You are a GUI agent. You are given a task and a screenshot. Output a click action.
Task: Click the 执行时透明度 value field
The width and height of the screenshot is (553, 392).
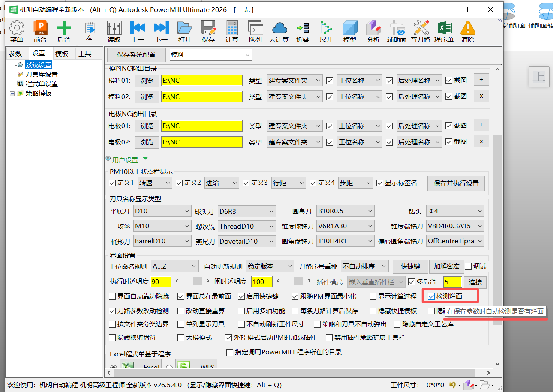pyautogui.click(x=161, y=282)
